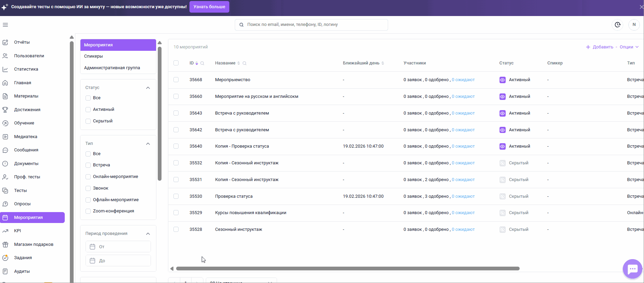Click the history clock icon in header
644x283 pixels.
click(617, 25)
